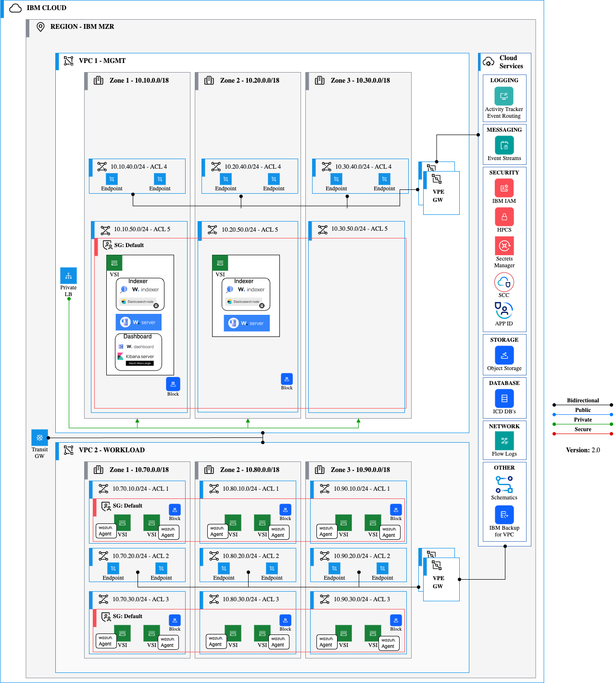Select the IBM Backup for VPC icon
Screen dimensions: 616x683
click(x=504, y=514)
